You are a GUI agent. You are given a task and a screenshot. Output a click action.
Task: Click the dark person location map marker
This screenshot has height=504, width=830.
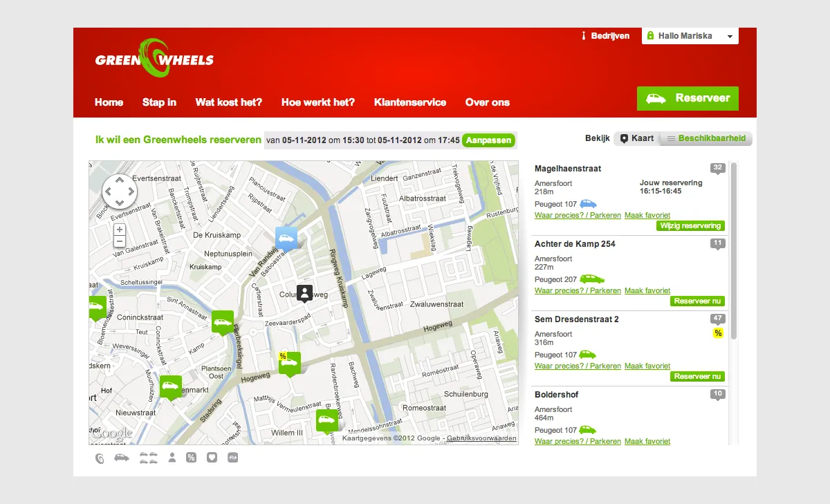[305, 293]
